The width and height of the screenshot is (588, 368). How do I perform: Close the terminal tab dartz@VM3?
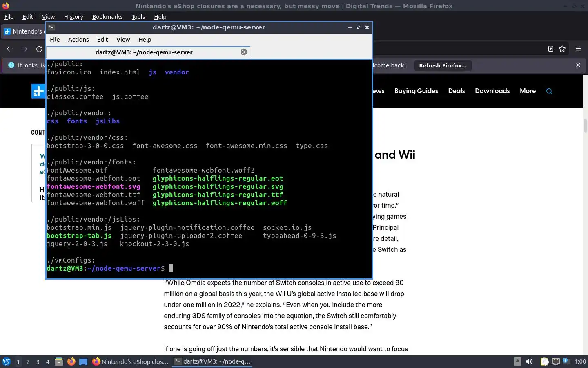click(244, 52)
